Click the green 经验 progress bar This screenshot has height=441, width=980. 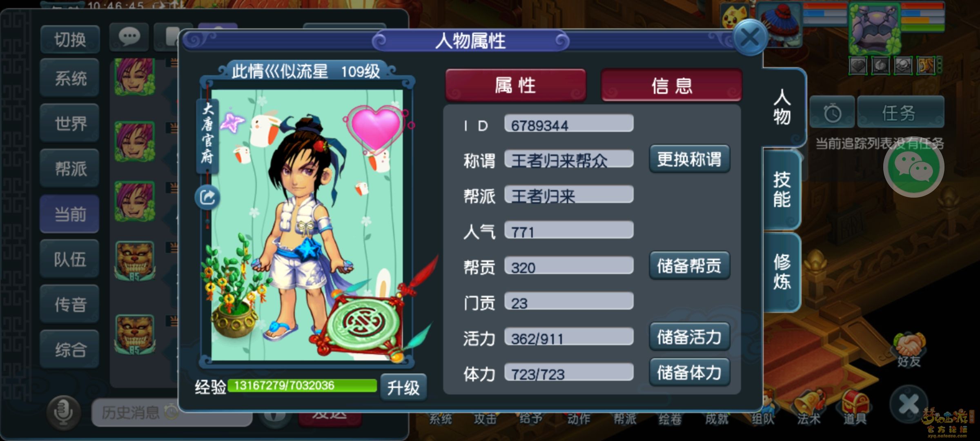(x=302, y=385)
